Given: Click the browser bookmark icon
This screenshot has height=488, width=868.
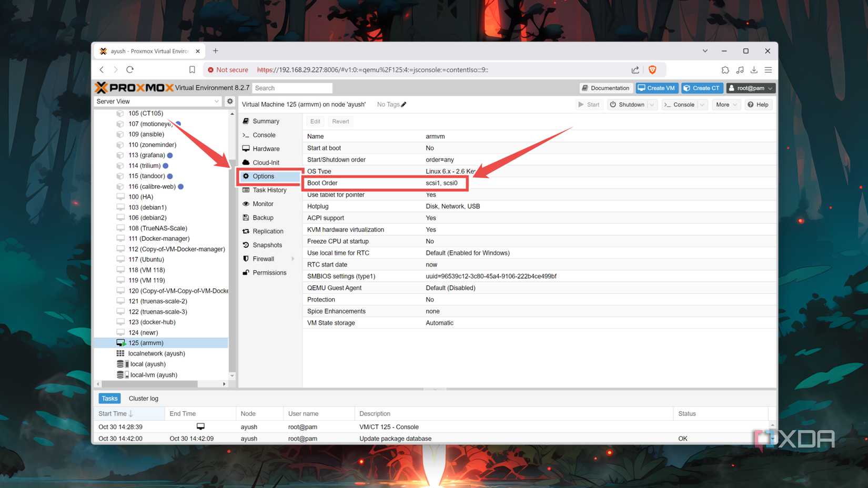Looking at the screenshot, I should click(x=192, y=69).
